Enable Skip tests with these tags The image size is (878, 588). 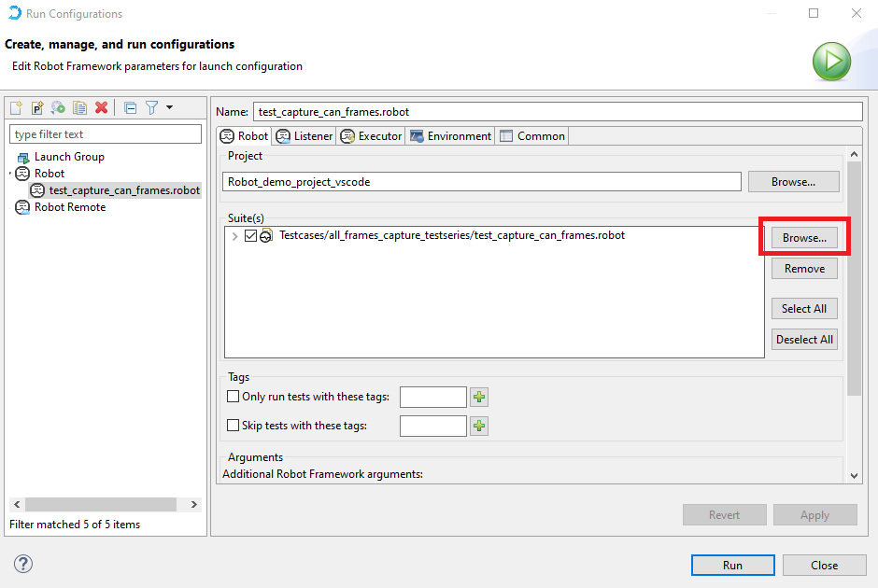[x=234, y=426]
